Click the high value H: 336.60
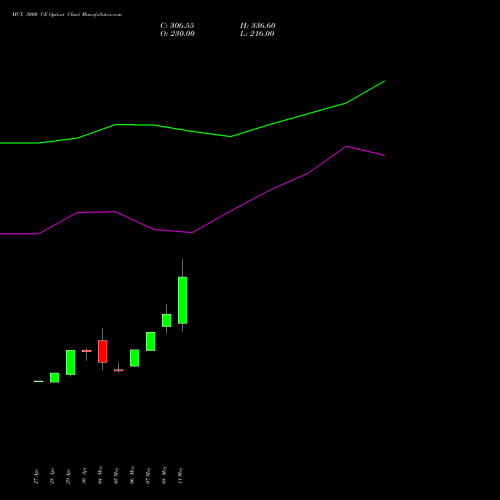The height and width of the screenshot is (500, 500). click(258, 26)
